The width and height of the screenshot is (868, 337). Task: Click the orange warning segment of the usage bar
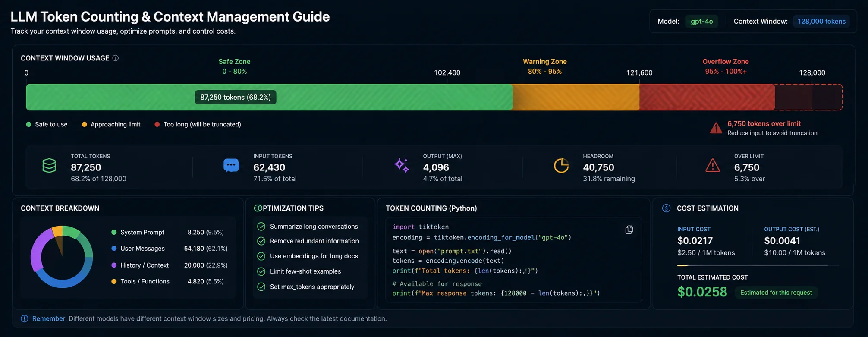[x=576, y=97]
